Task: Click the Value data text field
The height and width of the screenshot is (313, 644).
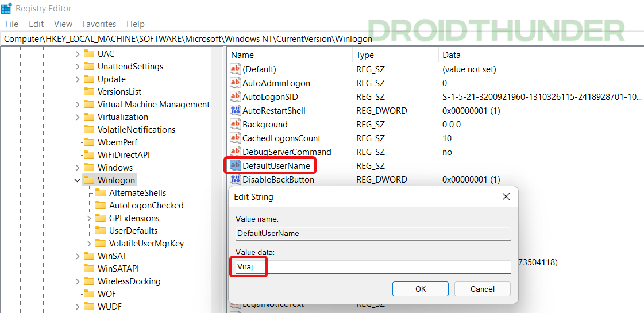Action: point(373,267)
